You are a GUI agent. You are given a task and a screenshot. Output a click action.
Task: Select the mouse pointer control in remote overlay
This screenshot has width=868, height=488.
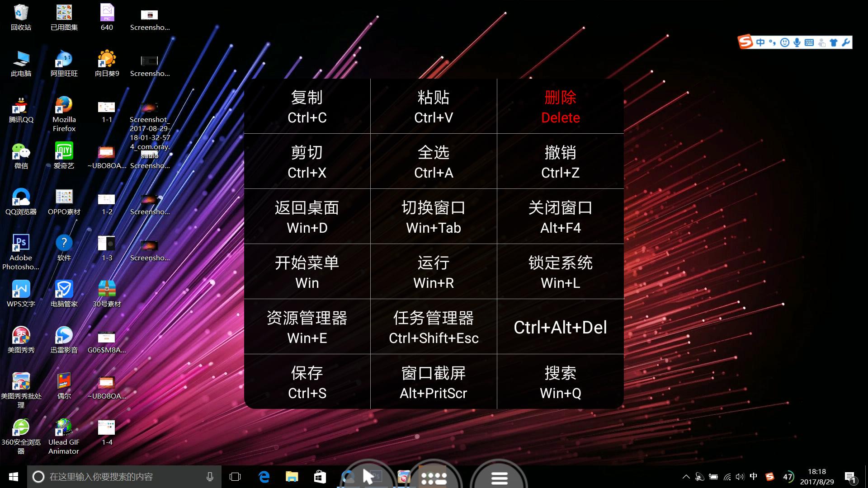(368, 475)
